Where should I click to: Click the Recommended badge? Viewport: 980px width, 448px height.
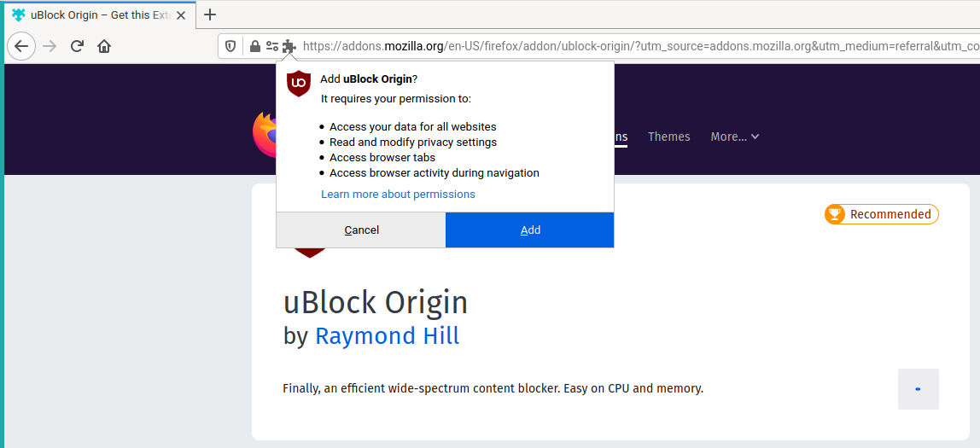click(x=881, y=214)
